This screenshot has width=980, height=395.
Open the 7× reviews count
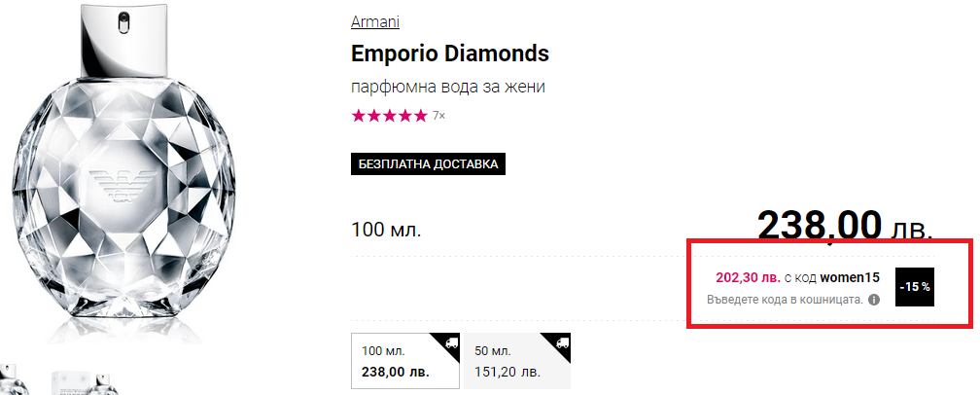click(x=438, y=117)
